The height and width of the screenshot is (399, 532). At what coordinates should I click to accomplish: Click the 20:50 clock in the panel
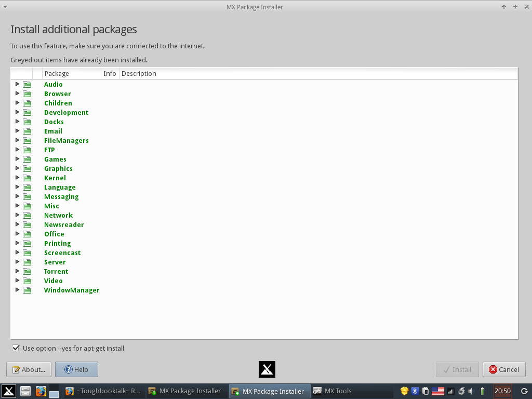pyautogui.click(x=502, y=391)
